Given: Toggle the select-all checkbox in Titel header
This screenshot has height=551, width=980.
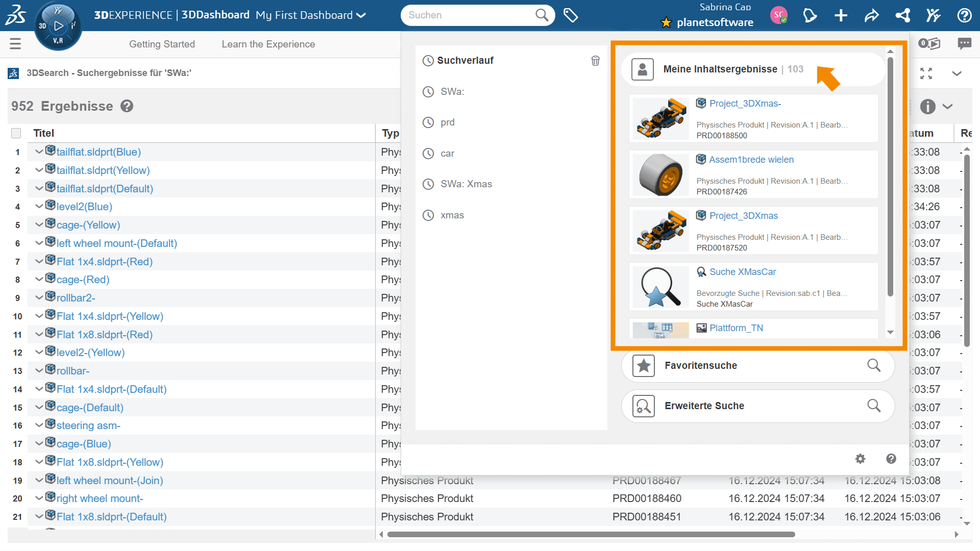Looking at the screenshot, I should click(x=16, y=133).
